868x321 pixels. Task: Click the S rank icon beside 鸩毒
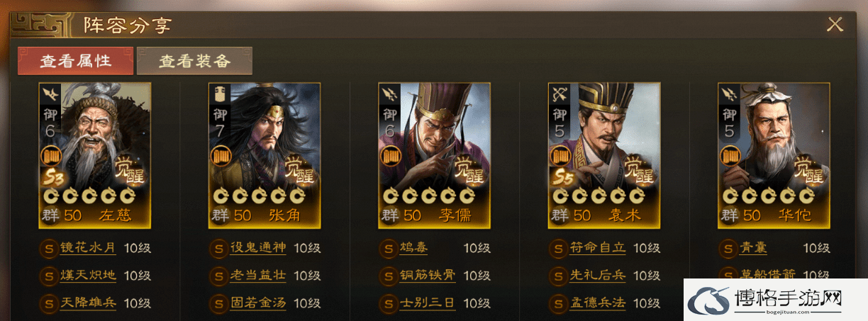point(389,249)
